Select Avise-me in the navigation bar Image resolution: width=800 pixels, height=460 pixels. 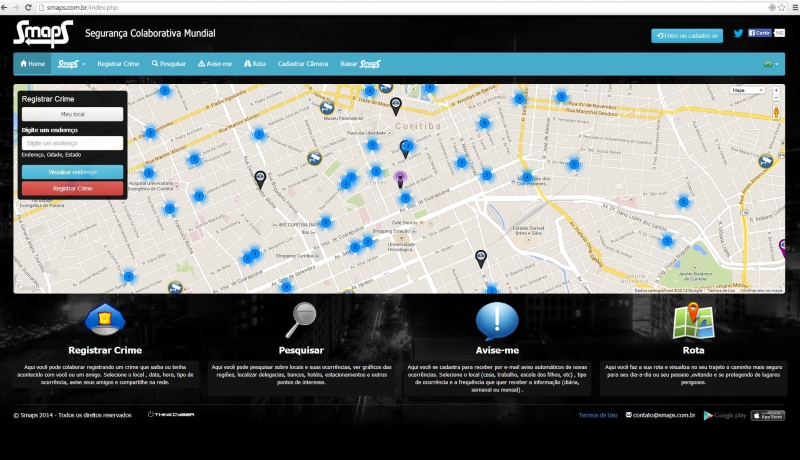tap(215, 64)
